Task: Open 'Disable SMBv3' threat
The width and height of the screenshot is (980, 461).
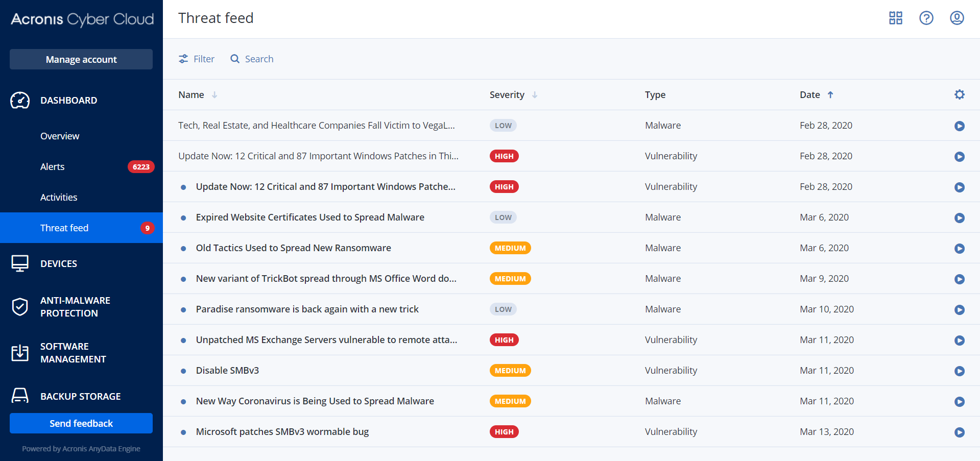Action: coord(227,371)
